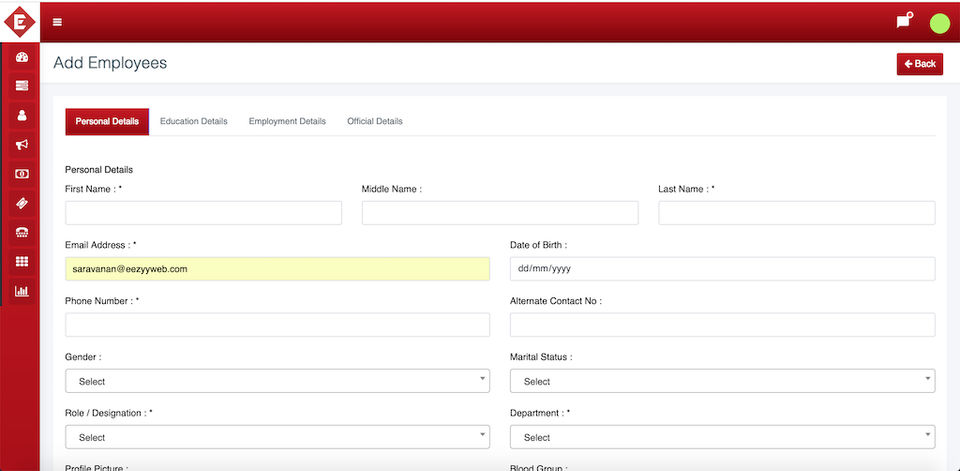Open the green user avatar menu
Image resolution: width=960 pixels, height=471 pixels.
(x=940, y=23)
